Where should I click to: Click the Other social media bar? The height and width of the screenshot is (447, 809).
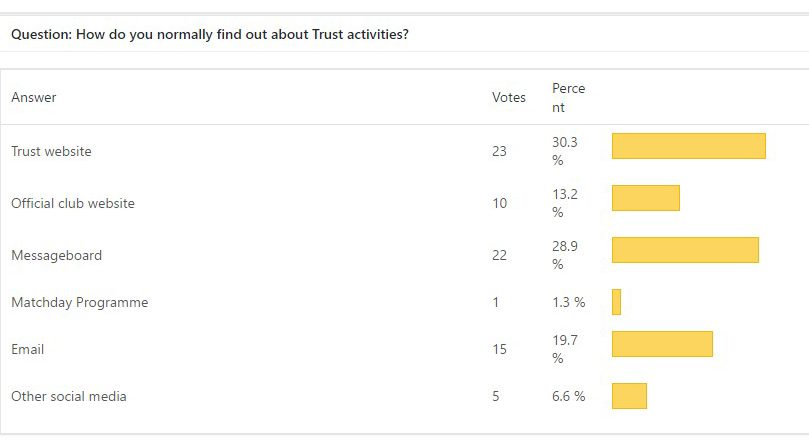tap(629, 396)
